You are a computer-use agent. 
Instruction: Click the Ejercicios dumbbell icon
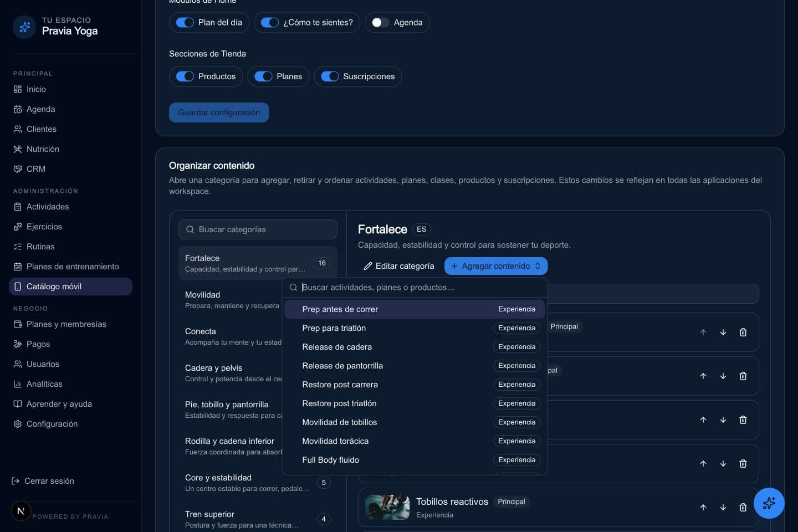pyautogui.click(x=18, y=227)
